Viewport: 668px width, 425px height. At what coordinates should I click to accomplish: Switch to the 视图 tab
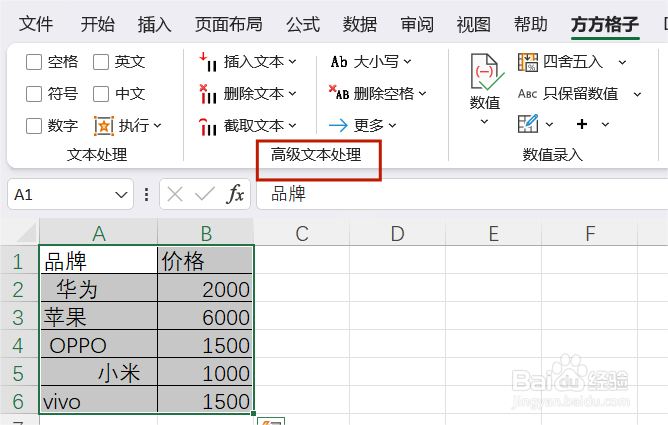(474, 24)
